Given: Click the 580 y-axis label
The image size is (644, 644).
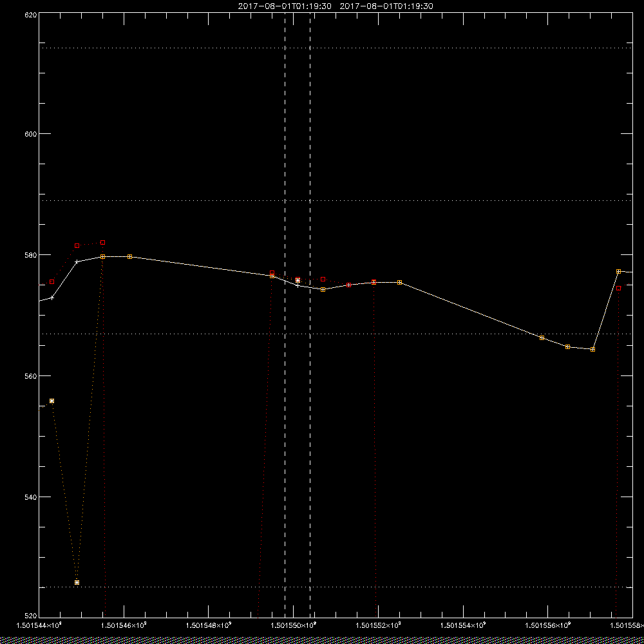Looking at the screenshot, I should click(31, 255).
